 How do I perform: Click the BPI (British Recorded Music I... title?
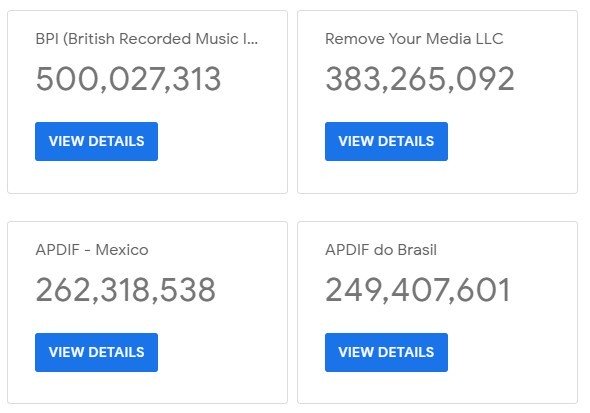tap(147, 39)
